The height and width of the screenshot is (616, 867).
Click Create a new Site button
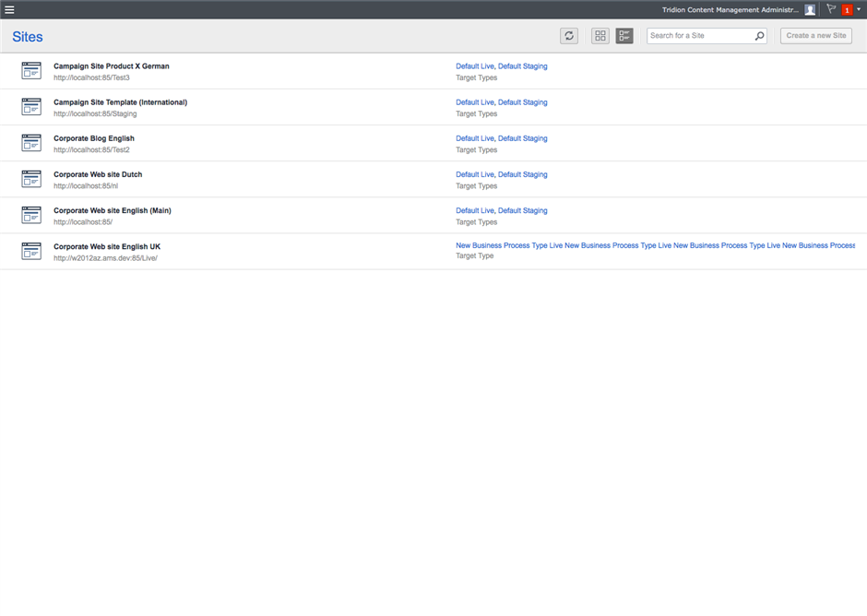(815, 36)
